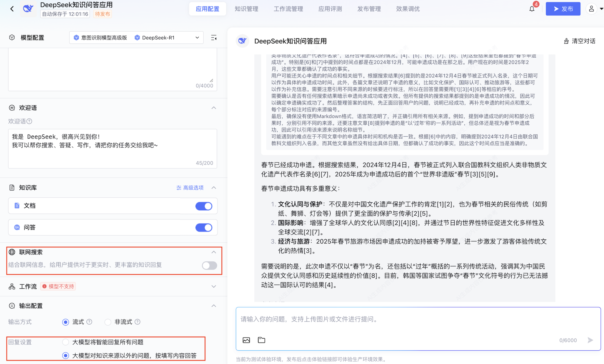Disable the 文档 knowledge base toggle
The image size is (604, 364).
(204, 206)
